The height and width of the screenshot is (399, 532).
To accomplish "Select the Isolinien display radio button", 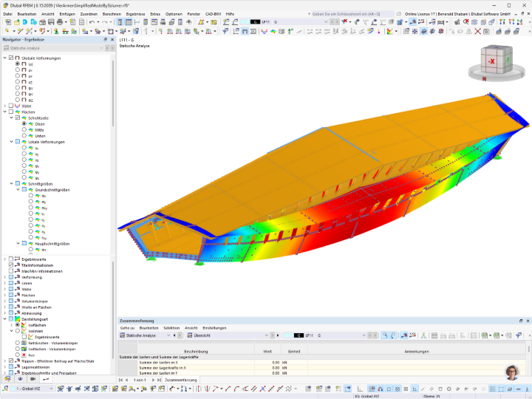I will (x=17, y=331).
